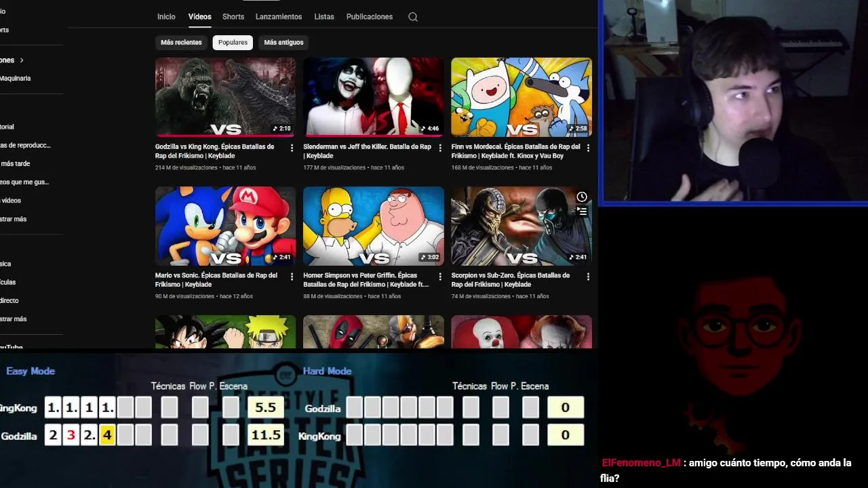The width and height of the screenshot is (868, 488).
Task: Play the Godzilla vs King Kong thumbnail
Action: click(x=225, y=97)
